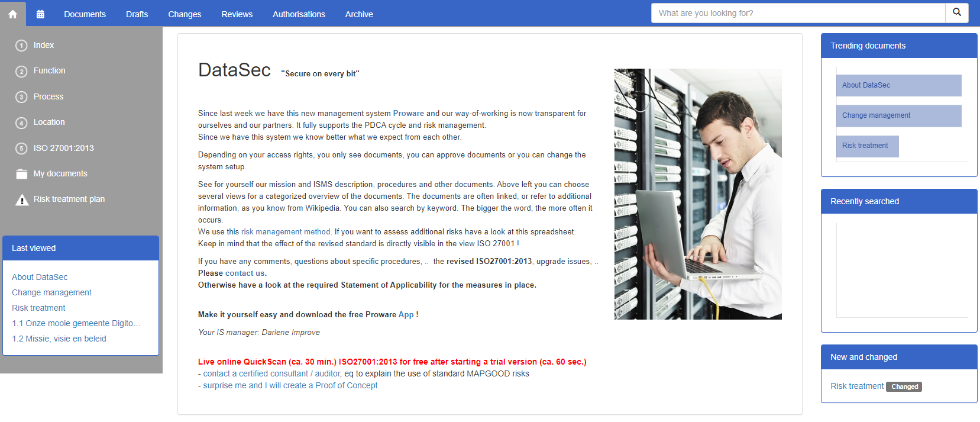Open the calendar icon in top bar
Screen dimensions: 980x422
[x=40, y=14]
